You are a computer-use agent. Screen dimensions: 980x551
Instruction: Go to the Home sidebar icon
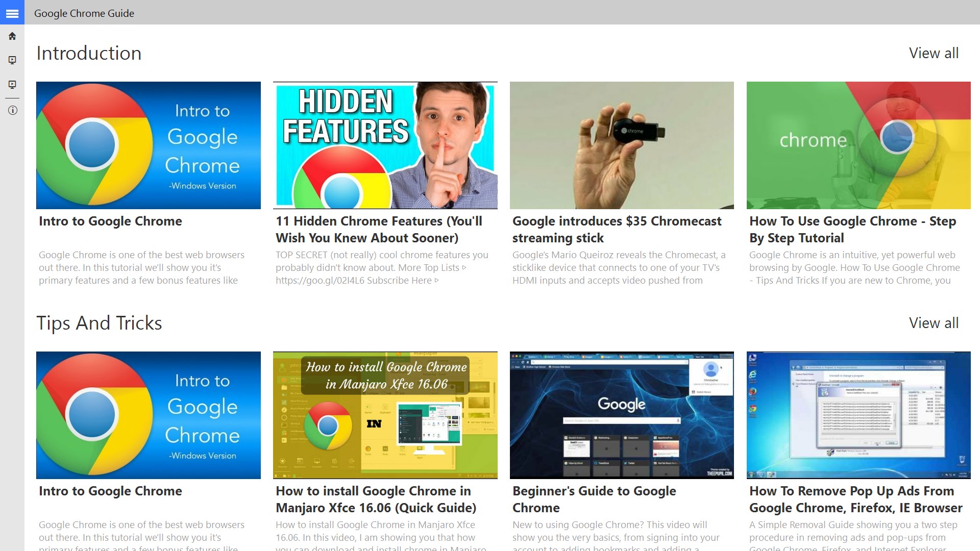tap(12, 36)
